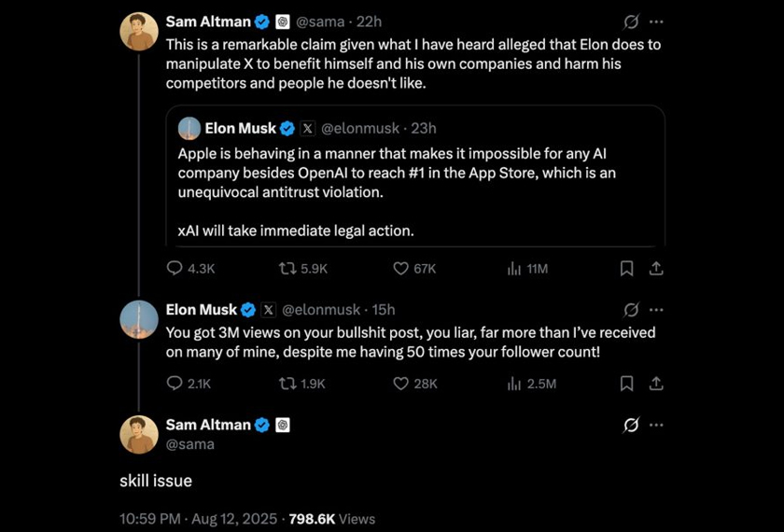Share Sam Altman's first tweet
This screenshot has height=532, width=784.
pos(656,268)
